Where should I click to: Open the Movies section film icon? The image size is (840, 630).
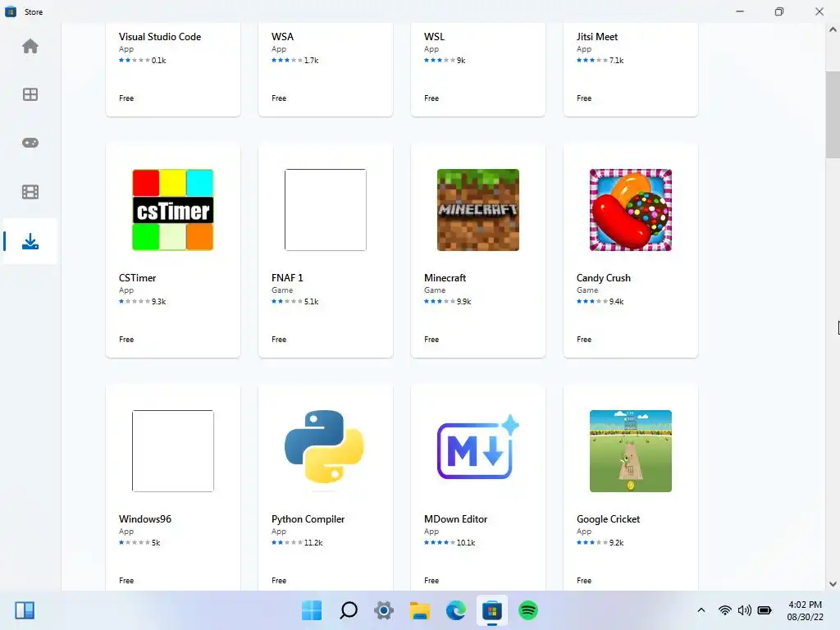[x=30, y=192]
